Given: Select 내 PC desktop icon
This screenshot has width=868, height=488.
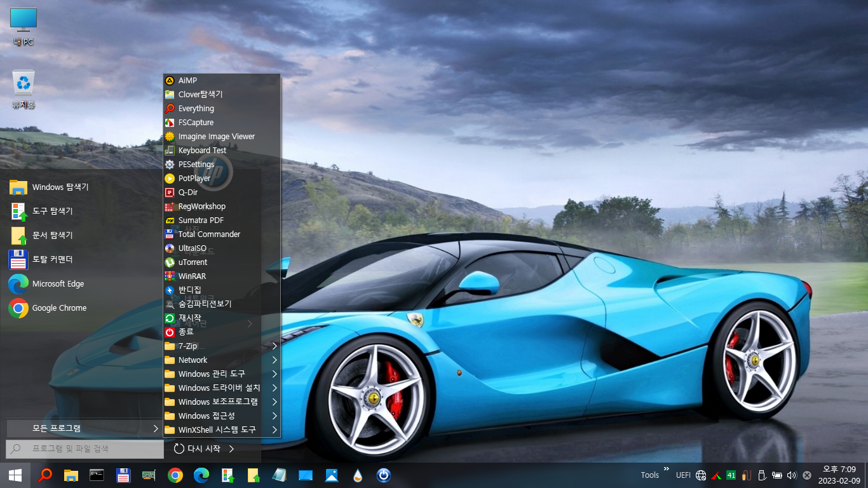Looking at the screenshot, I should point(24,27).
